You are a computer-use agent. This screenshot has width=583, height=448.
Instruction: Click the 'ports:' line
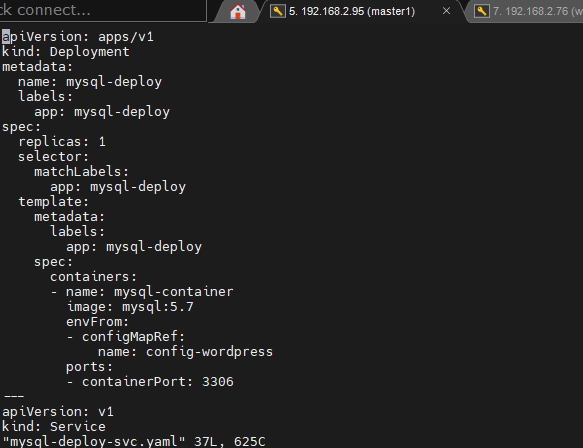[89, 367]
